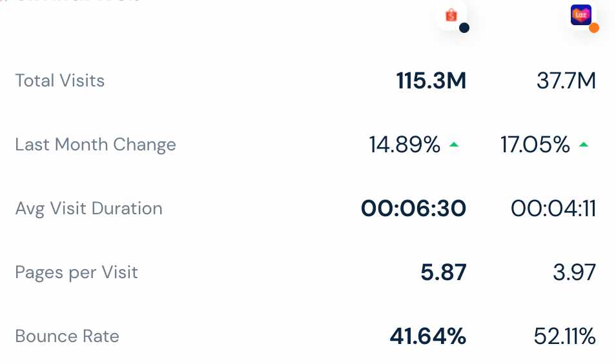Click the 41.64% bounce rate value
This screenshot has width=616, height=364.
[x=428, y=336]
